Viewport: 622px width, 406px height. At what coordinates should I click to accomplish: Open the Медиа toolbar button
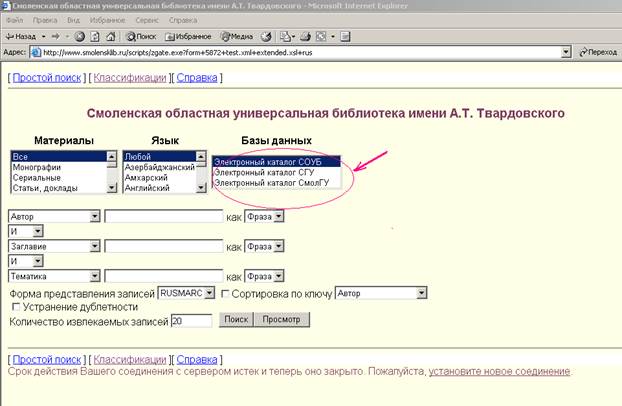click(x=237, y=37)
